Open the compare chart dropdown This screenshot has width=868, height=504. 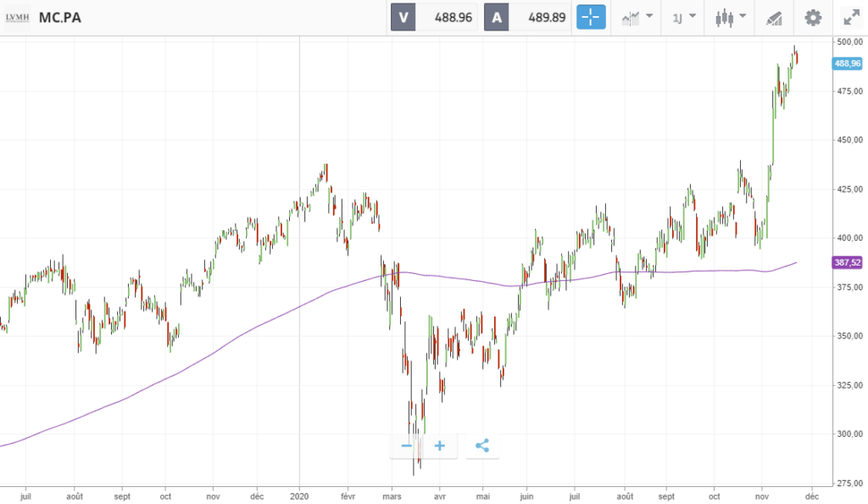pos(637,18)
